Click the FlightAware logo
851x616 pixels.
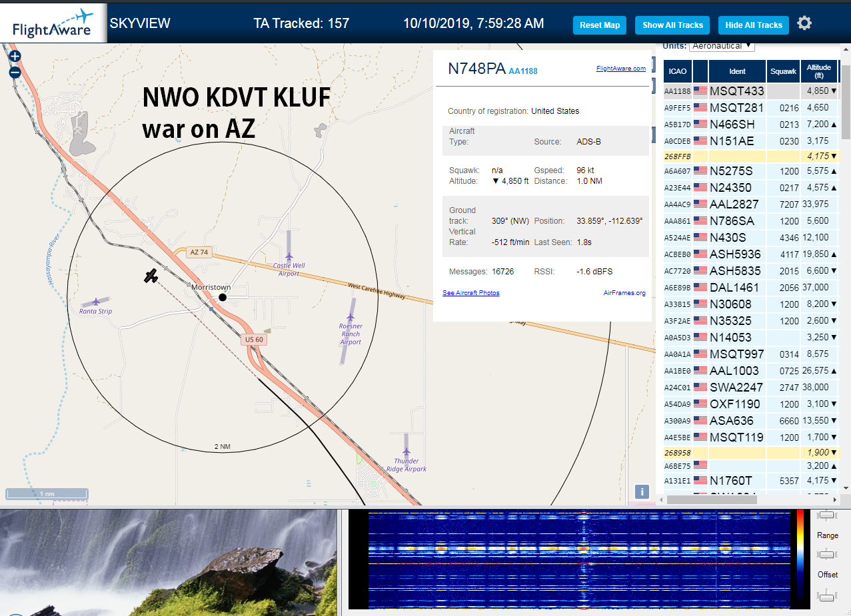(x=53, y=23)
